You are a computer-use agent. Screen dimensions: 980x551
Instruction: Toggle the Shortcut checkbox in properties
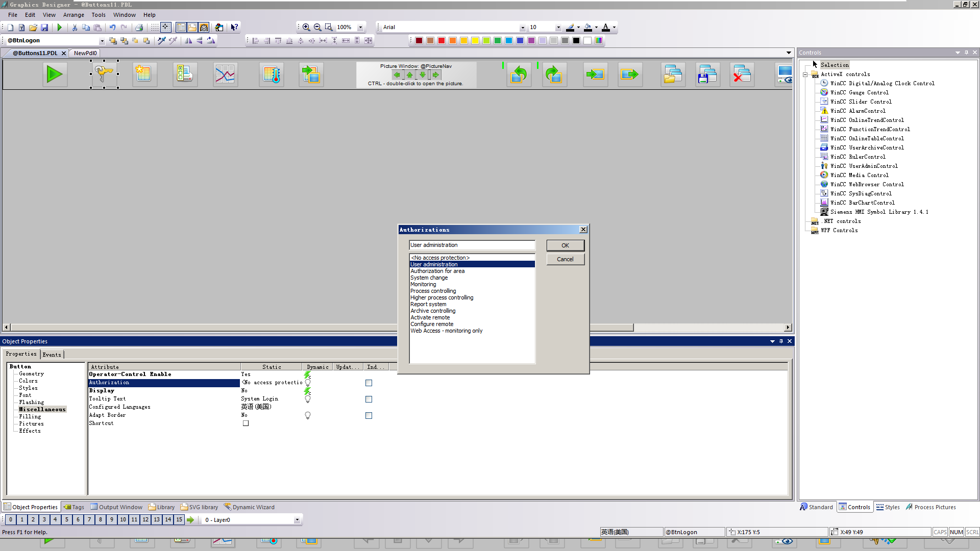[x=246, y=423]
